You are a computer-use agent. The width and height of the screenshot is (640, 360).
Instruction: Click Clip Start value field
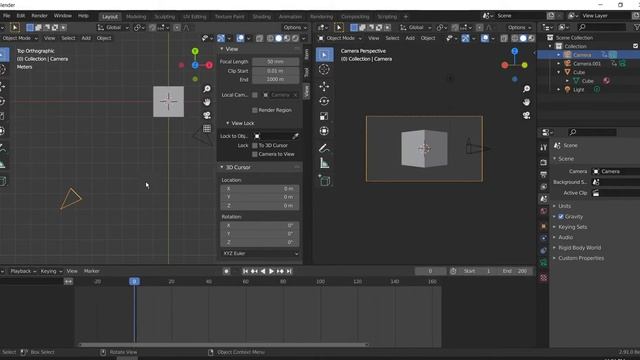tap(276, 71)
